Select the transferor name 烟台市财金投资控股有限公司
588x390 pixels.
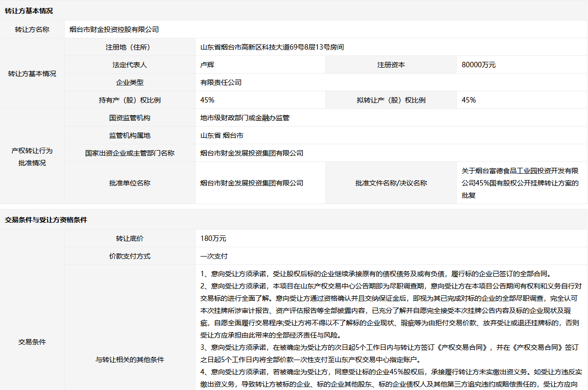[x=115, y=29]
